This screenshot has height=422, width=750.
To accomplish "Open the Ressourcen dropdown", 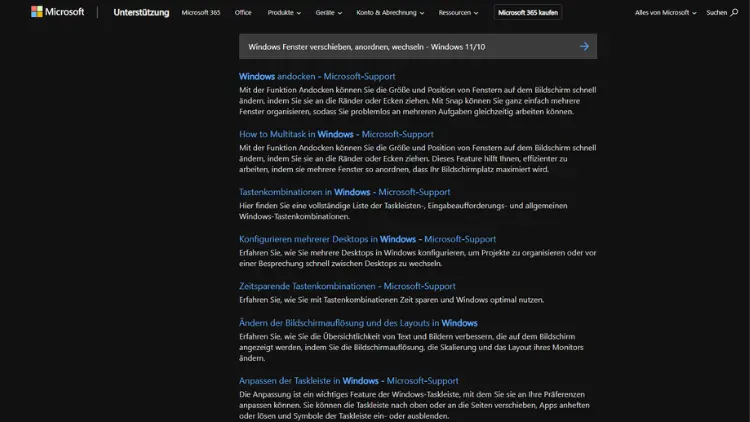I will click(x=458, y=13).
